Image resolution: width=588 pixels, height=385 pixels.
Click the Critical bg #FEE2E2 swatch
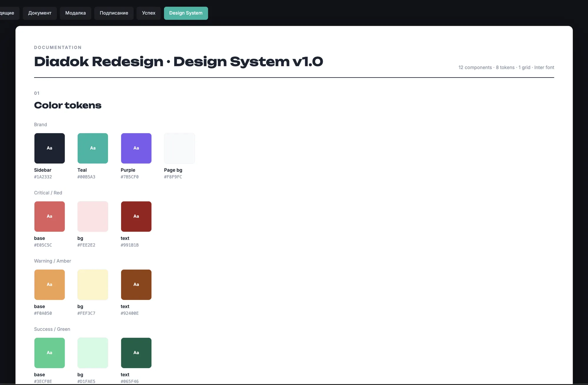[x=93, y=216]
